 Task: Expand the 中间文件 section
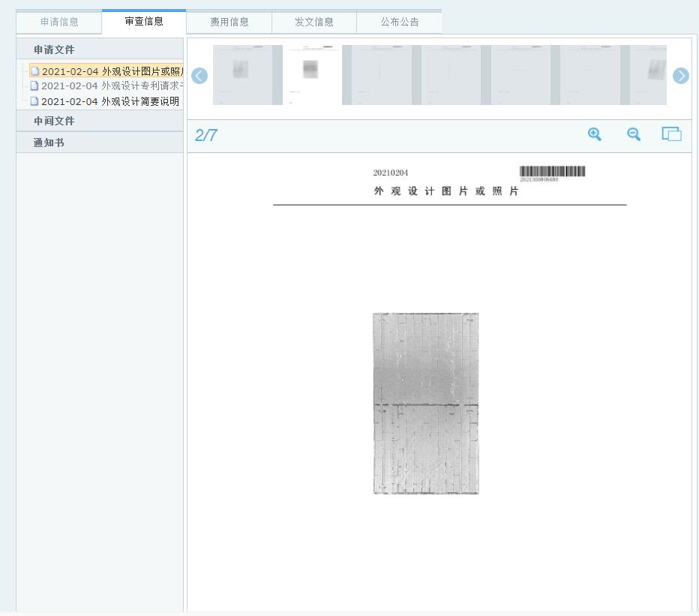pos(54,121)
